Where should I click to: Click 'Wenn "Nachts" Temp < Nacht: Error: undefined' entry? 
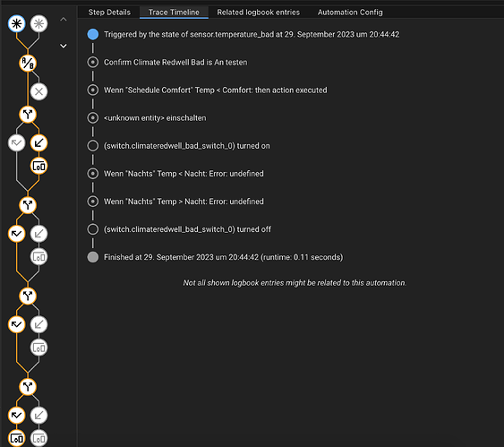[x=184, y=174]
